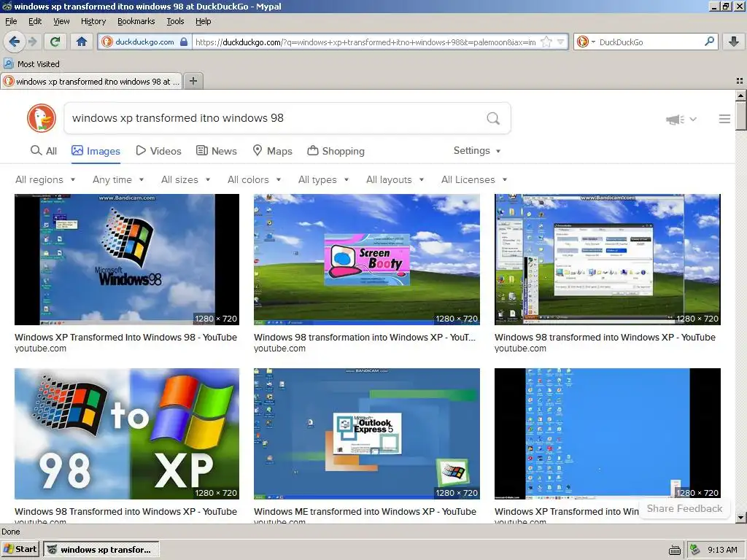Open link Windows ME transformed into Windows XP
The width and height of the screenshot is (747, 560).
point(365,511)
